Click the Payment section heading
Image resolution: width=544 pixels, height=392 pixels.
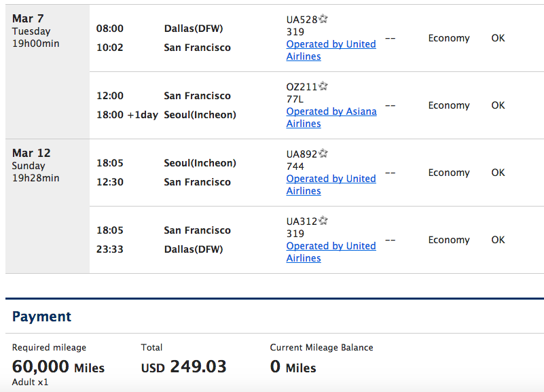click(x=41, y=317)
